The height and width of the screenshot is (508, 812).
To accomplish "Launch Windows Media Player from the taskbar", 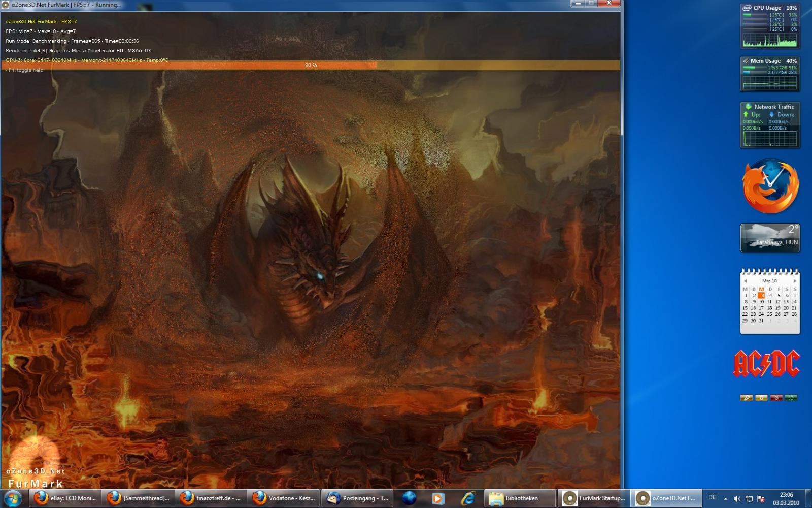I will tap(438, 498).
